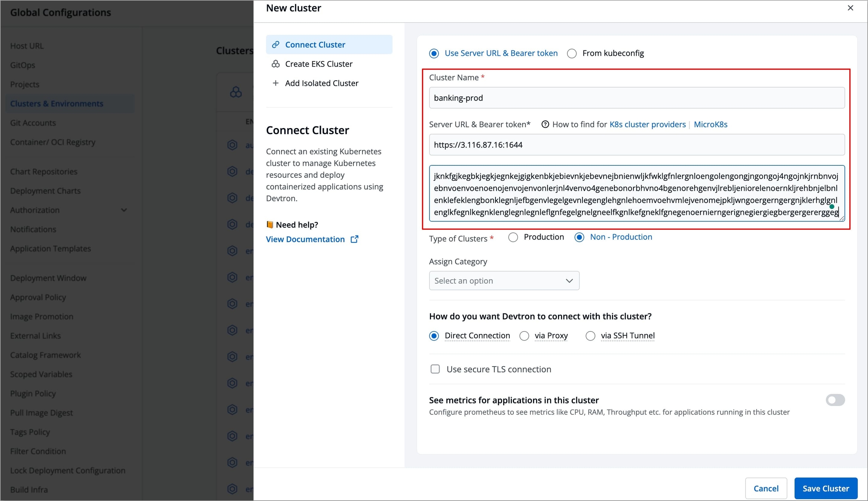The image size is (868, 501).
Task: Close the New cluster dialog
Action: click(x=850, y=8)
